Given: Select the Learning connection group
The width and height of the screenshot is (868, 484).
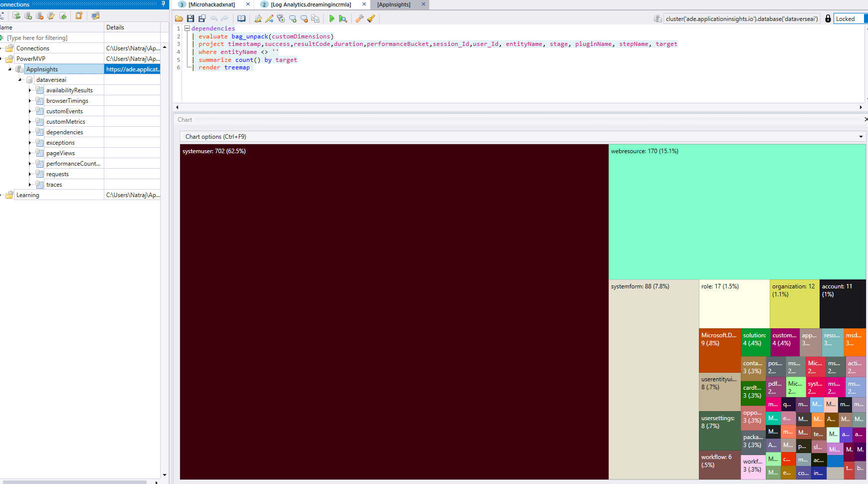Looking at the screenshot, I should [27, 195].
